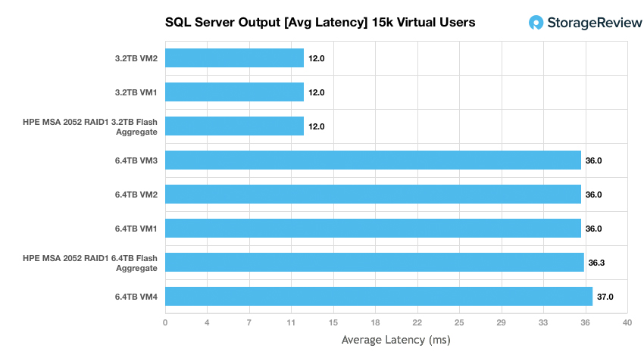Click the x-axis tick label 4

click(207, 322)
